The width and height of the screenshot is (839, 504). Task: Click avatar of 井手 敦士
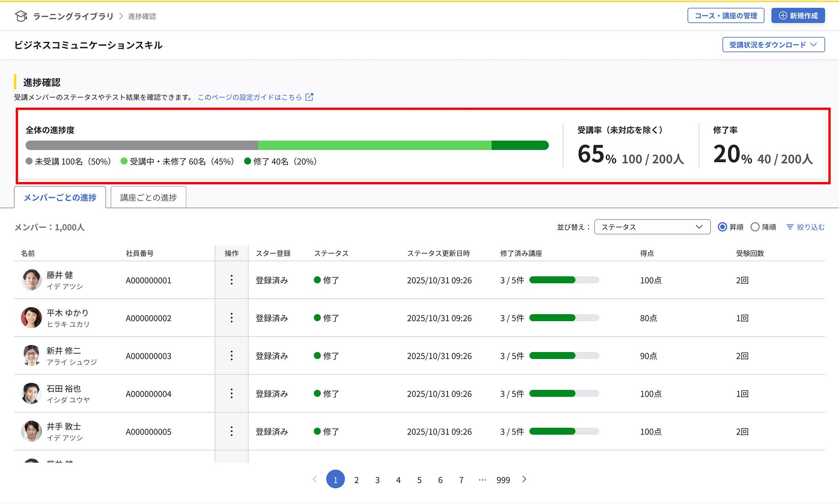click(31, 431)
